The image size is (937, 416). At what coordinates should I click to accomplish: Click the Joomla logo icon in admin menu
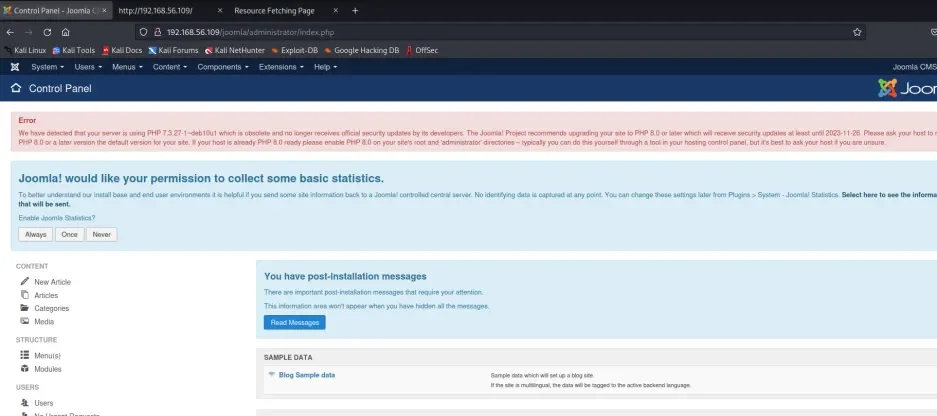tap(15, 67)
